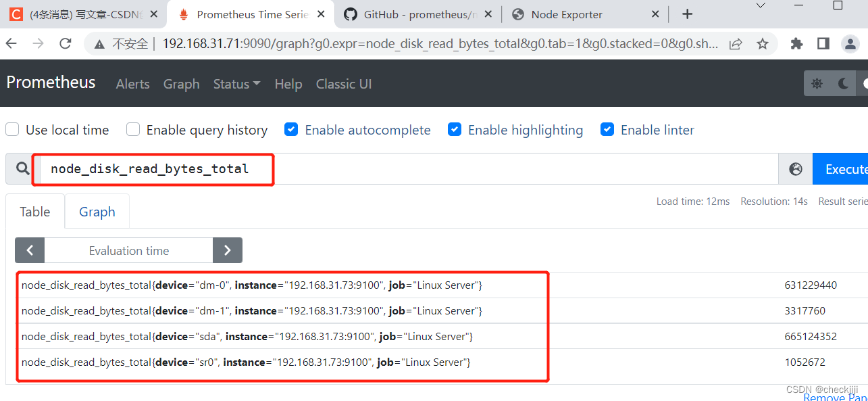
Task: Switch to light theme with sun icon
Action: click(x=817, y=83)
